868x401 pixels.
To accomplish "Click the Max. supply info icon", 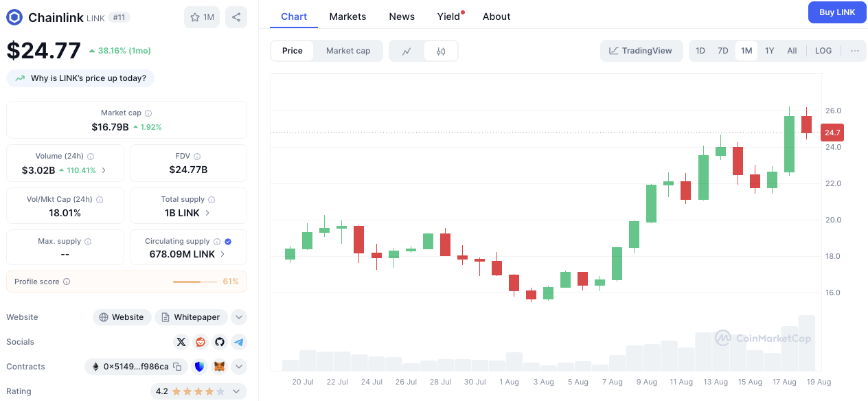I will 88,242.
